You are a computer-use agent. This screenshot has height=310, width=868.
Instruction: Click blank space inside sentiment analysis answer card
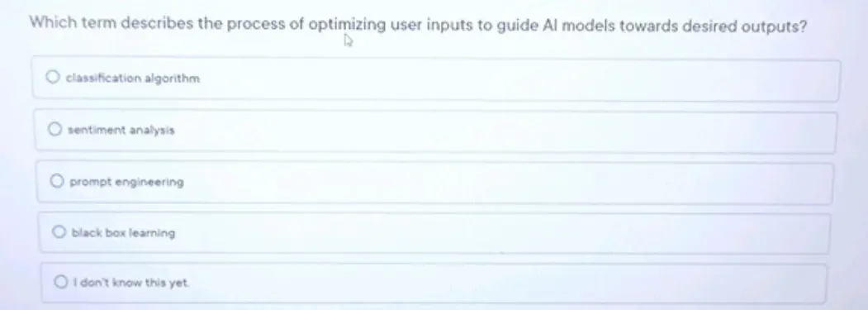point(498,131)
